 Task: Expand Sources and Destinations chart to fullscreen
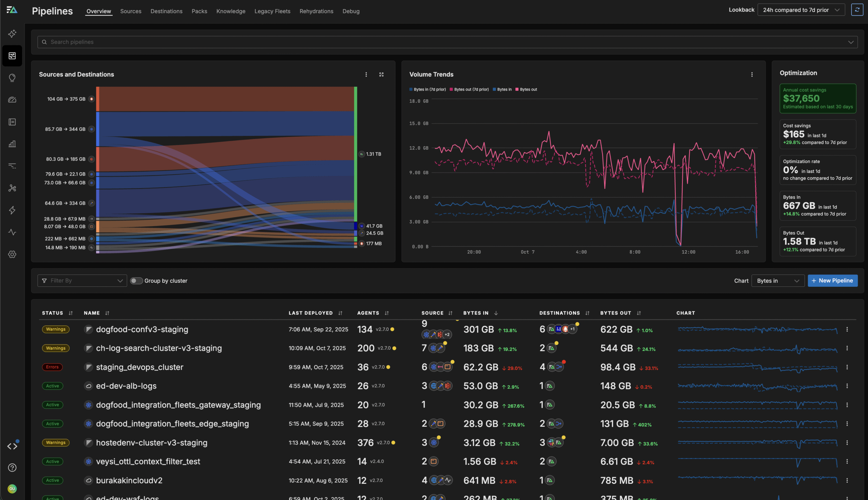click(381, 74)
